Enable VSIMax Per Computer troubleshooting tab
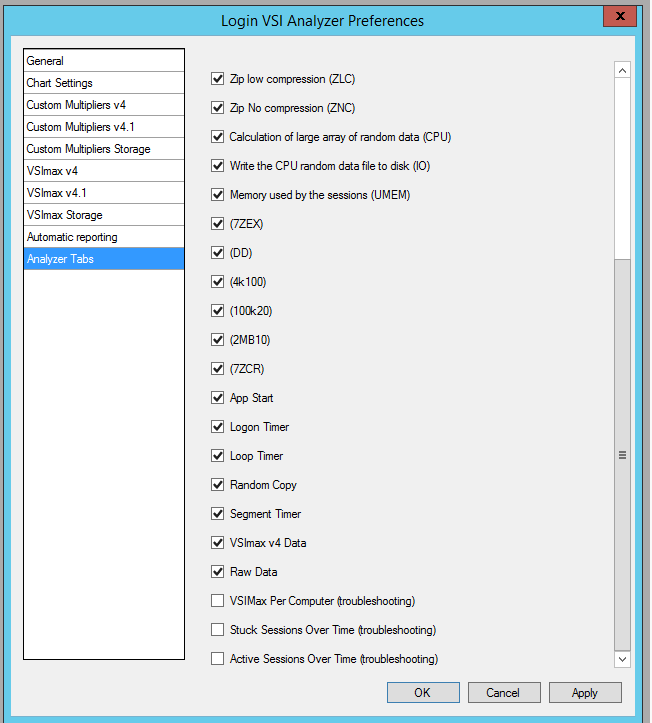Image resolution: width=652 pixels, height=723 pixels. pos(217,600)
